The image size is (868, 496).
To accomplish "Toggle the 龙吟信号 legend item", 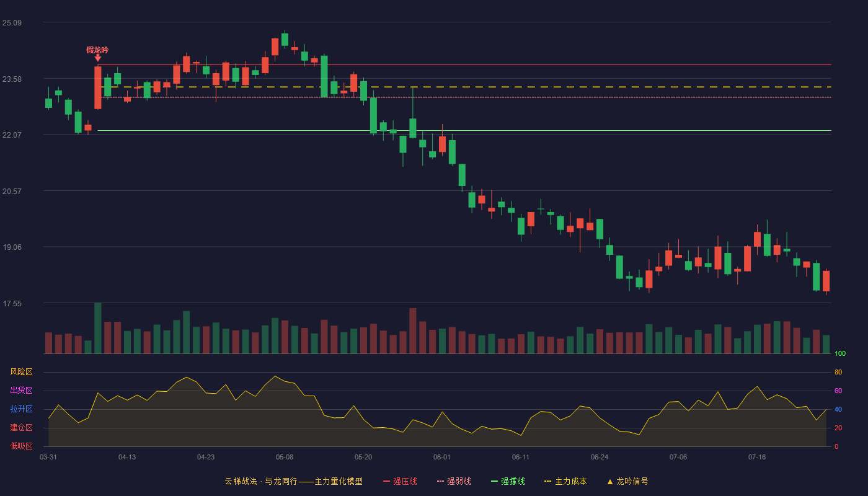I will [627, 481].
